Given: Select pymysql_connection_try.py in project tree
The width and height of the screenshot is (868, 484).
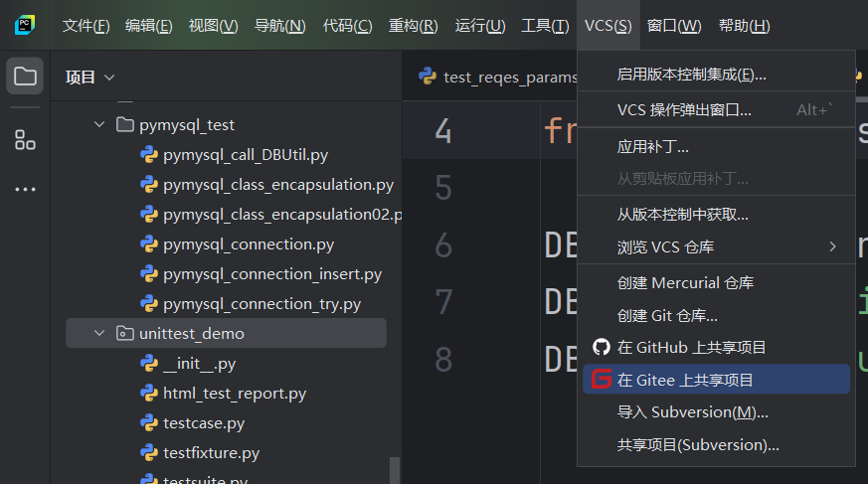Looking at the screenshot, I should (261, 304).
